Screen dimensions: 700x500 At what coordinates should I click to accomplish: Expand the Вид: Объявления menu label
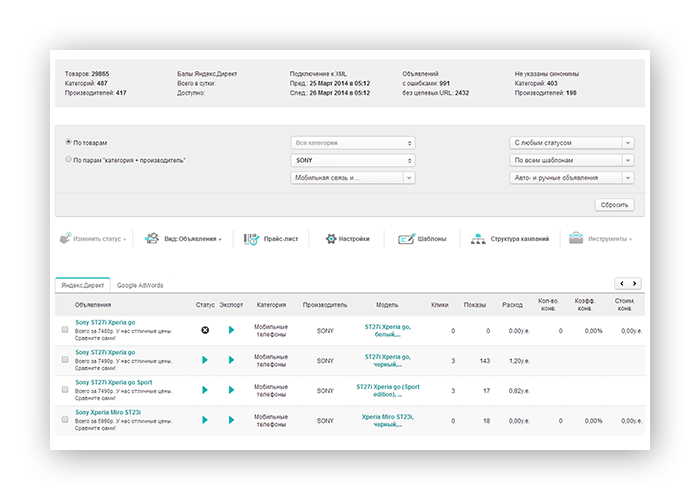(x=193, y=239)
